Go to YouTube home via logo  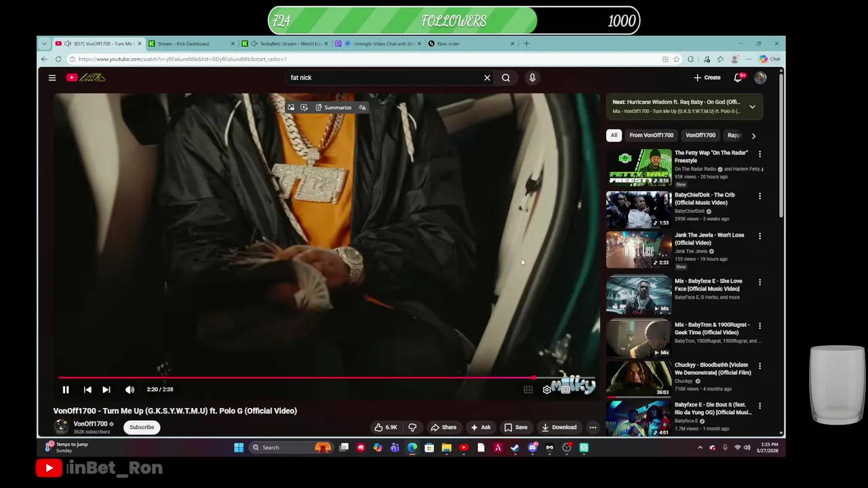coord(86,77)
